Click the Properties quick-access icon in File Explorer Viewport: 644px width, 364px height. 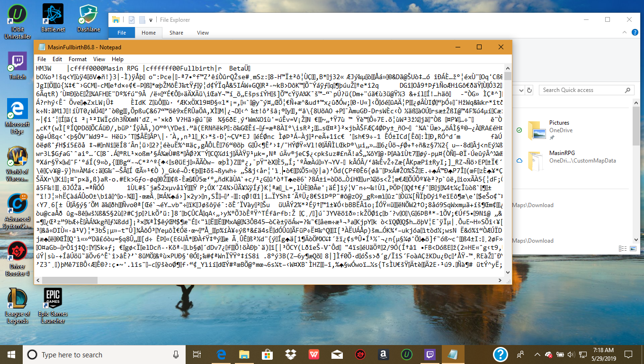click(x=132, y=20)
